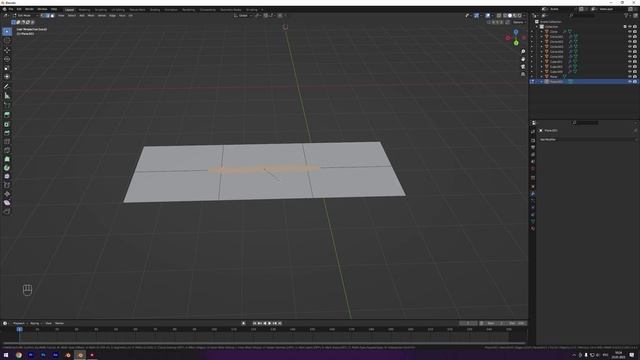Toggle auto keying record button
This screenshot has height=360, width=640.
tap(244, 323)
